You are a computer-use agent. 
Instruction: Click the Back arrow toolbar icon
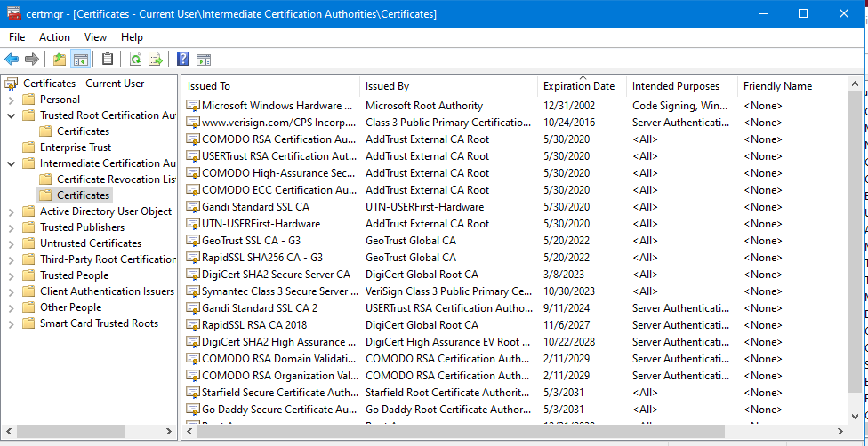pyautogui.click(x=12, y=59)
